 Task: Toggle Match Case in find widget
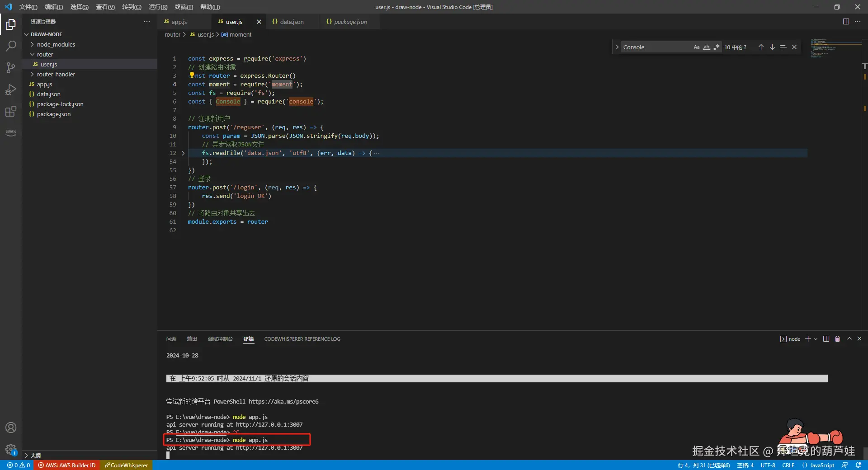tap(697, 47)
